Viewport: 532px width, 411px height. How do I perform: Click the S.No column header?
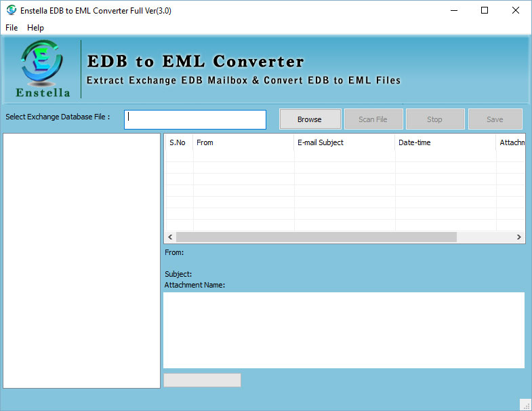point(178,142)
